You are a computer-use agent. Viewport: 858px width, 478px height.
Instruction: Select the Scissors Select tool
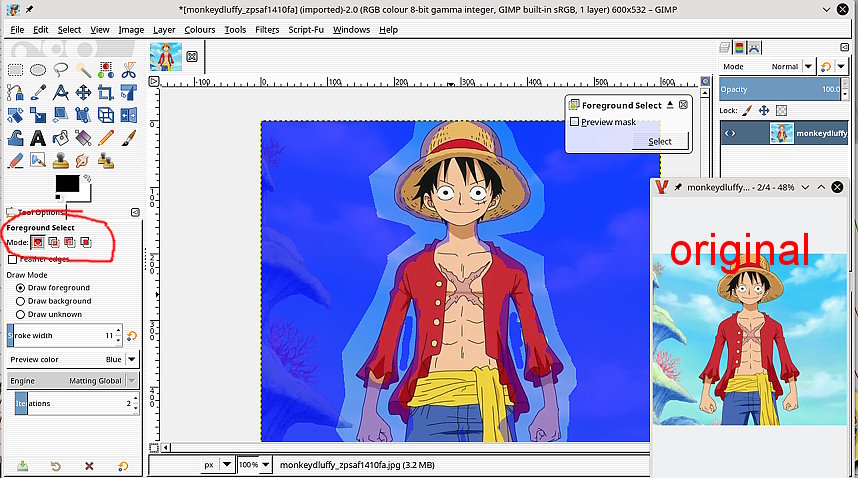pyautogui.click(x=129, y=70)
